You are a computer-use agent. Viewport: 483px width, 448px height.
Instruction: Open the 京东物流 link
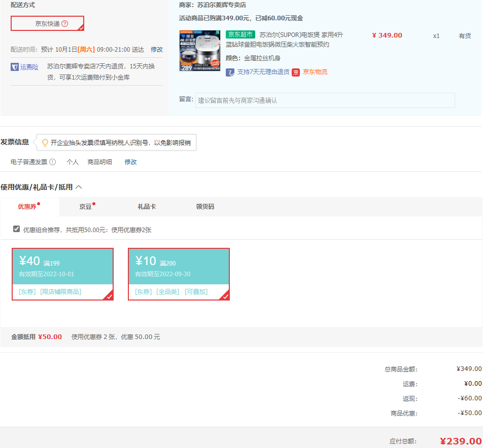(315, 72)
